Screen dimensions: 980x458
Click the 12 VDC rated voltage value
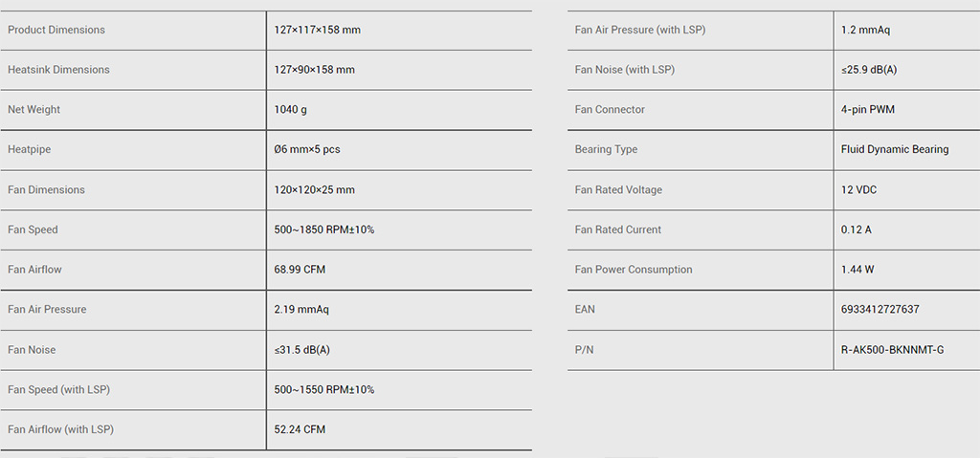pyautogui.click(x=858, y=189)
